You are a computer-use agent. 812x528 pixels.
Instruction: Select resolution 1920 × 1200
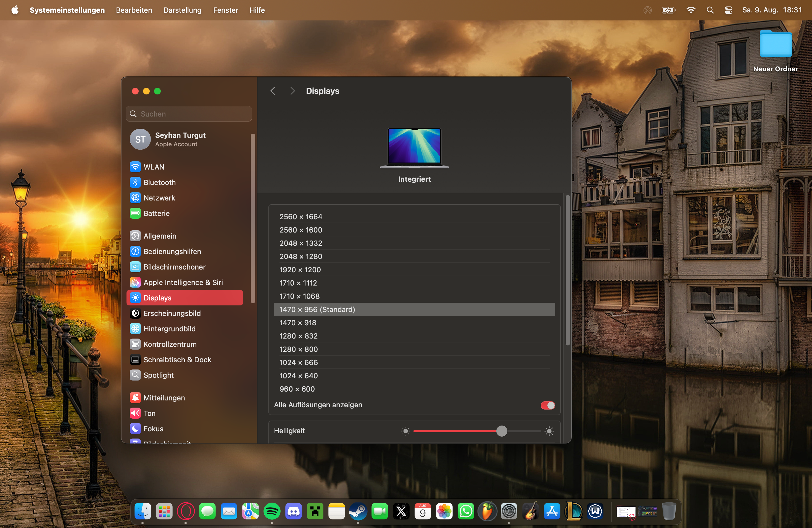coord(415,270)
